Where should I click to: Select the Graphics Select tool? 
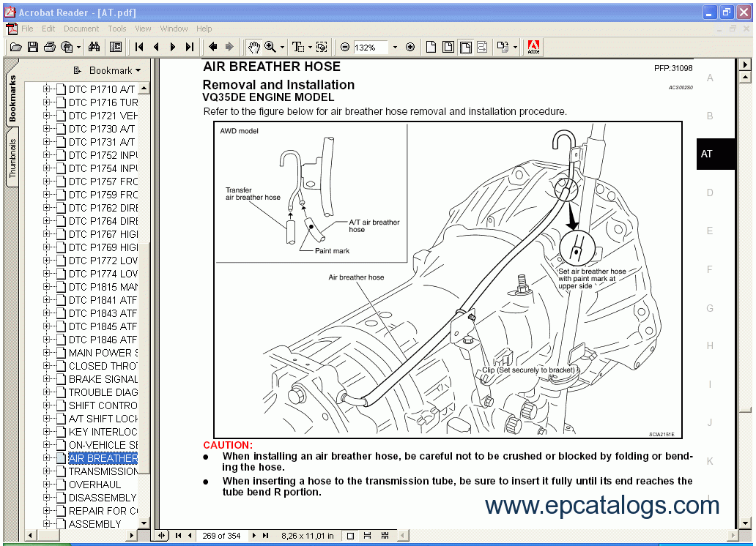[x=322, y=47]
